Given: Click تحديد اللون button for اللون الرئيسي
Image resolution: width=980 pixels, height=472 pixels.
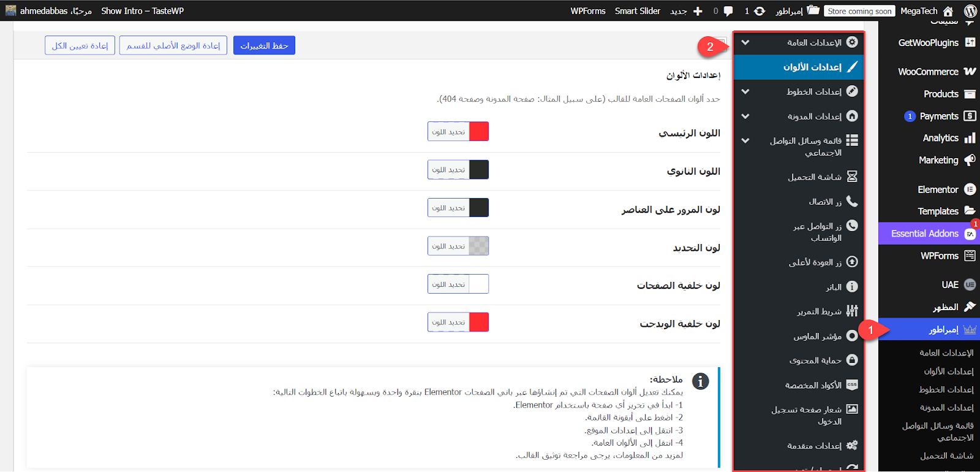Looking at the screenshot, I should pyautogui.click(x=448, y=132).
